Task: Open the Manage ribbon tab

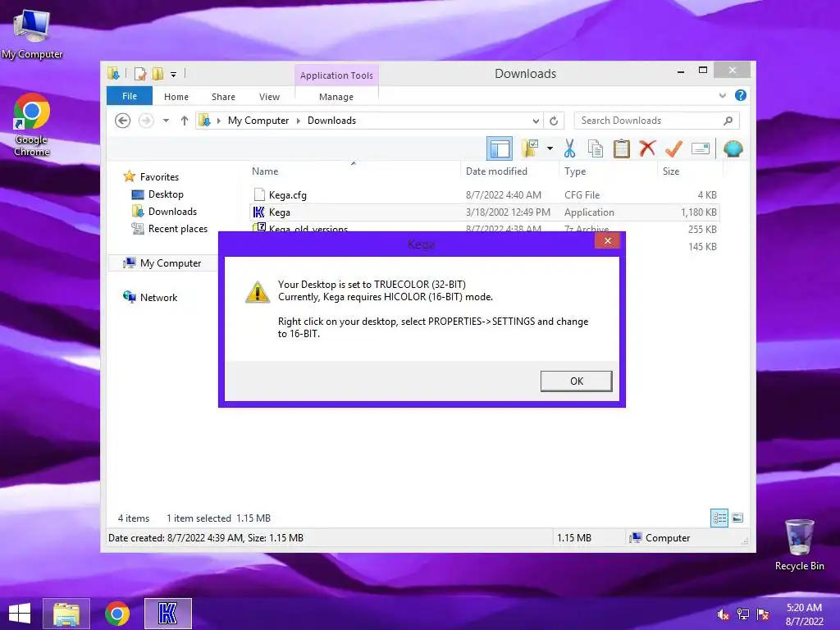Action: coord(336,97)
